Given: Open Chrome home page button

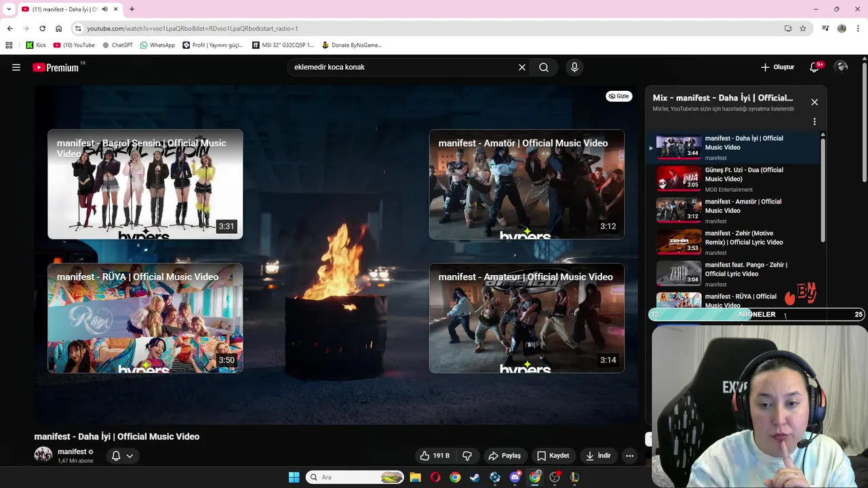Looking at the screenshot, I should pyautogui.click(x=58, y=28).
